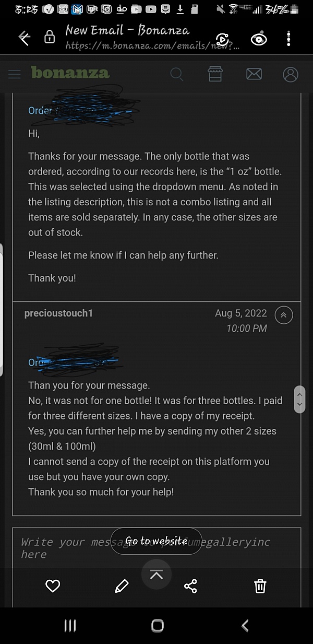Image resolution: width=313 pixels, height=644 pixels.
Task: Open the mail envelope icon
Action: [254, 74]
